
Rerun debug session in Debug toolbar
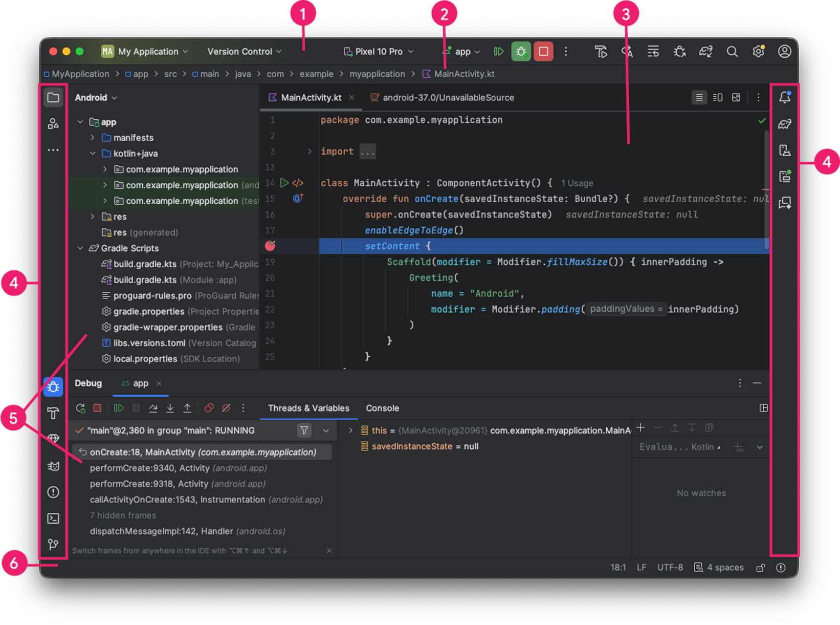click(80, 408)
